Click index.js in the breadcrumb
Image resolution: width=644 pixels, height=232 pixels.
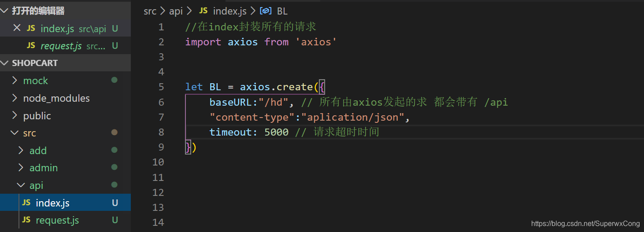229,11
